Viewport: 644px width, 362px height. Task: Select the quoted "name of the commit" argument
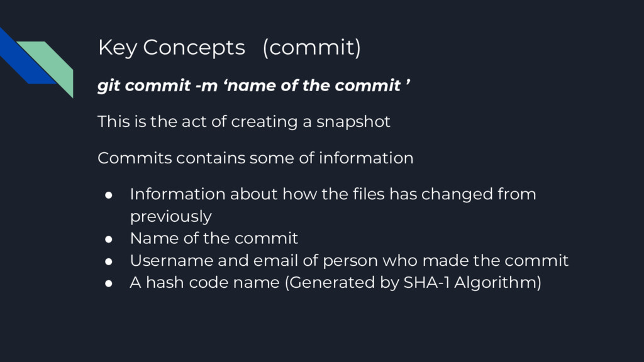(314, 85)
